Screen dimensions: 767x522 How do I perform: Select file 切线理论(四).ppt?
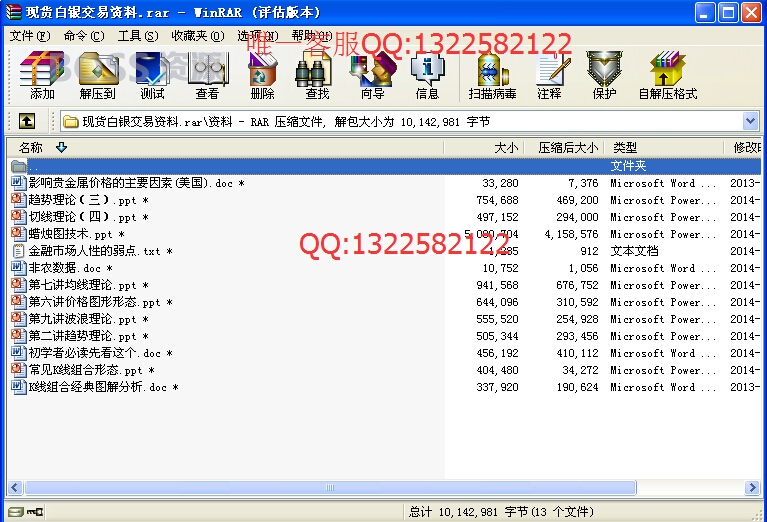pos(88,217)
